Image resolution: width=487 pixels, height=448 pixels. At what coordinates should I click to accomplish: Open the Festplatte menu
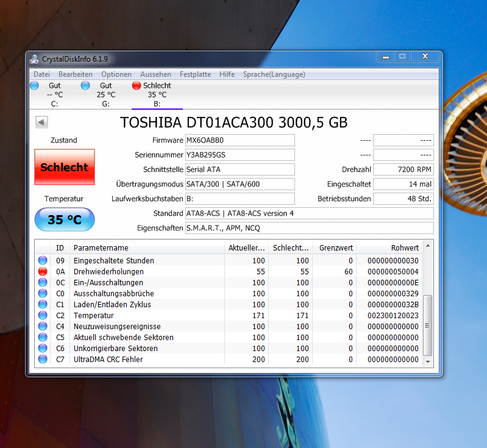(x=195, y=74)
